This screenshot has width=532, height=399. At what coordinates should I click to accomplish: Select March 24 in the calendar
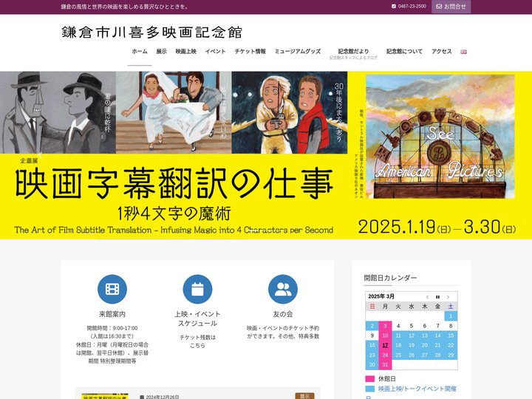click(x=385, y=355)
